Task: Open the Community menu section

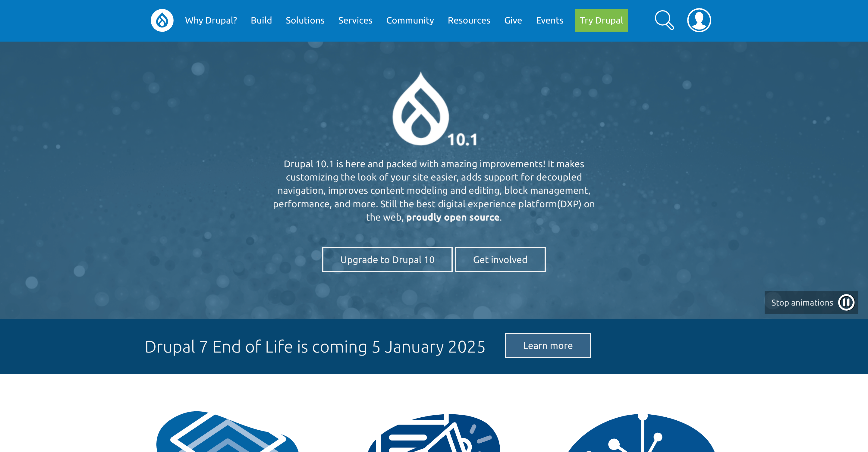Action: click(x=410, y=20)
